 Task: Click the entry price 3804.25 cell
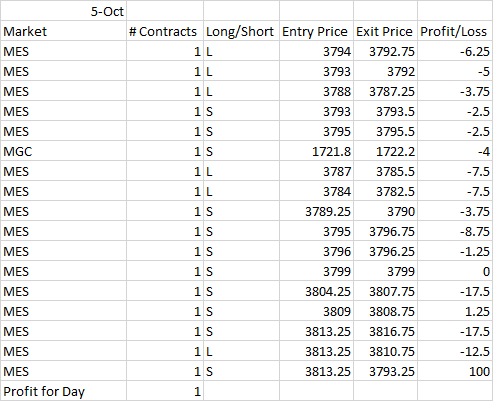[x=316, y=291]
